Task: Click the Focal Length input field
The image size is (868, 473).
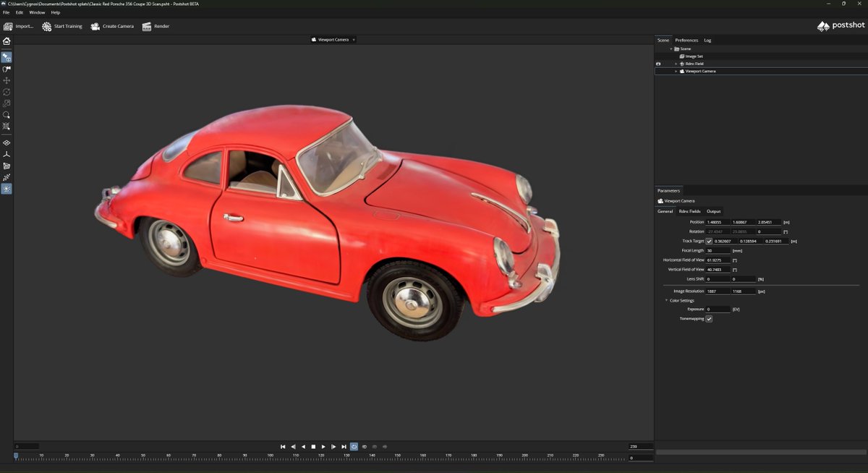Action: point(718,250)
